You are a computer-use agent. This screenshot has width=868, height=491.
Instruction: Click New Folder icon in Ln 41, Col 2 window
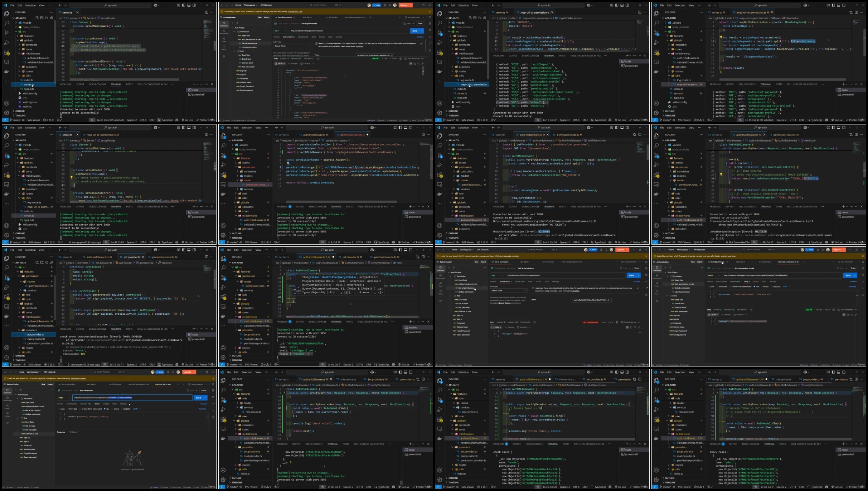point(42,18)
